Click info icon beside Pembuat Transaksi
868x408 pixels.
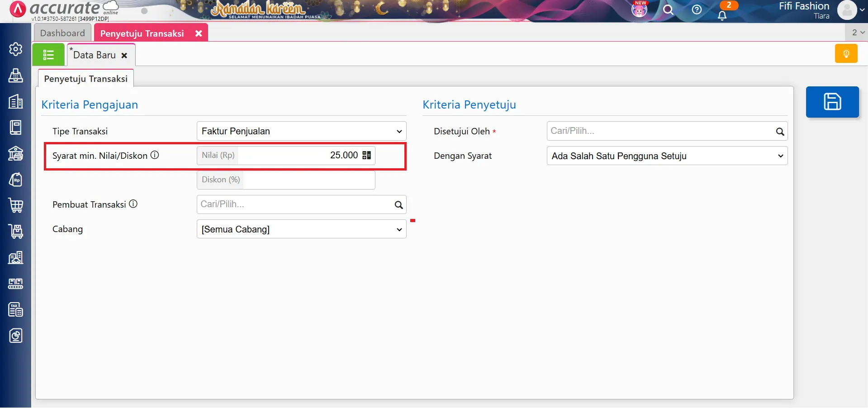(133, 204)
